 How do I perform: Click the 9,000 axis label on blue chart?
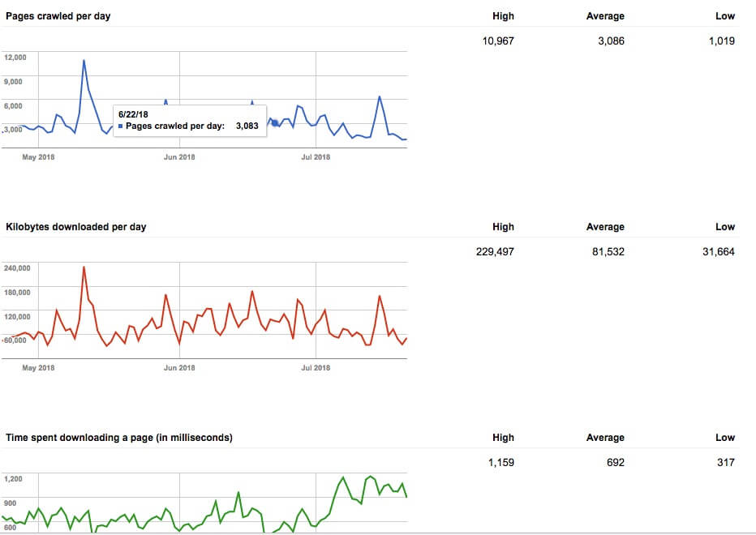click(x=13, y=81)
